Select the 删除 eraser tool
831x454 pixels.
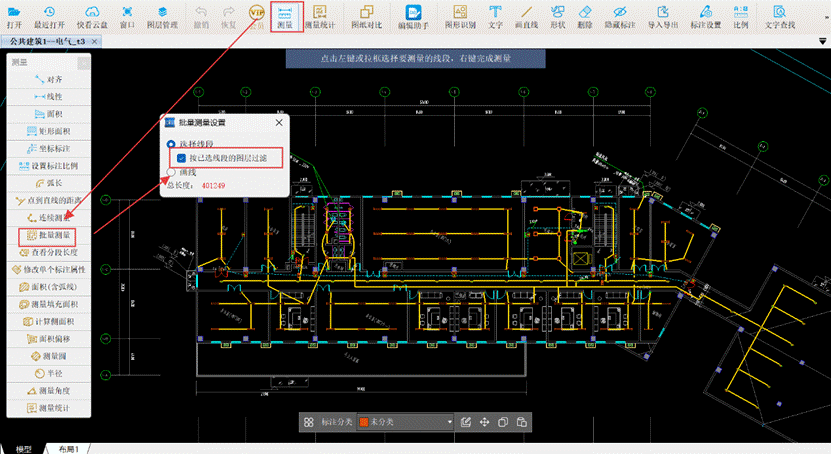point(585,17)
